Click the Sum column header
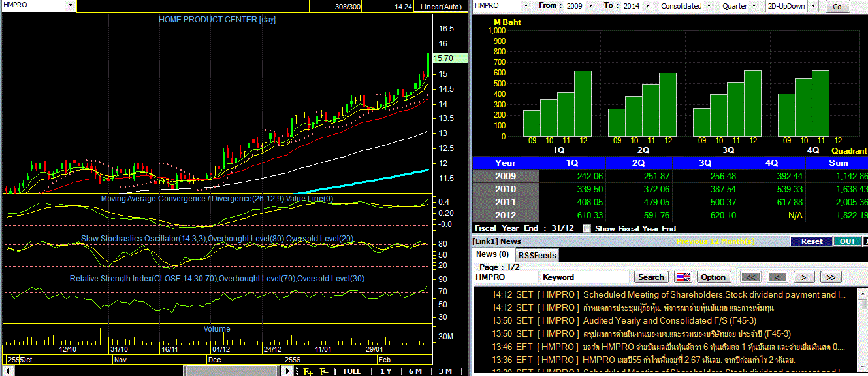Image resolution: width=868 pixels, height=376 pixels. [x=837, y=163]
